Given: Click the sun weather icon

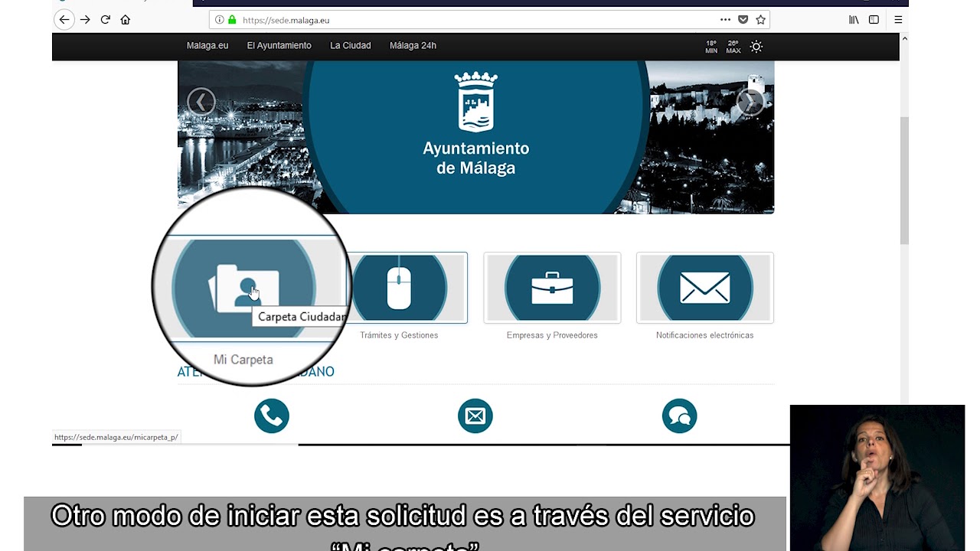Looking at the screenshot, I should pyautogui.click(x=756, y=47).
